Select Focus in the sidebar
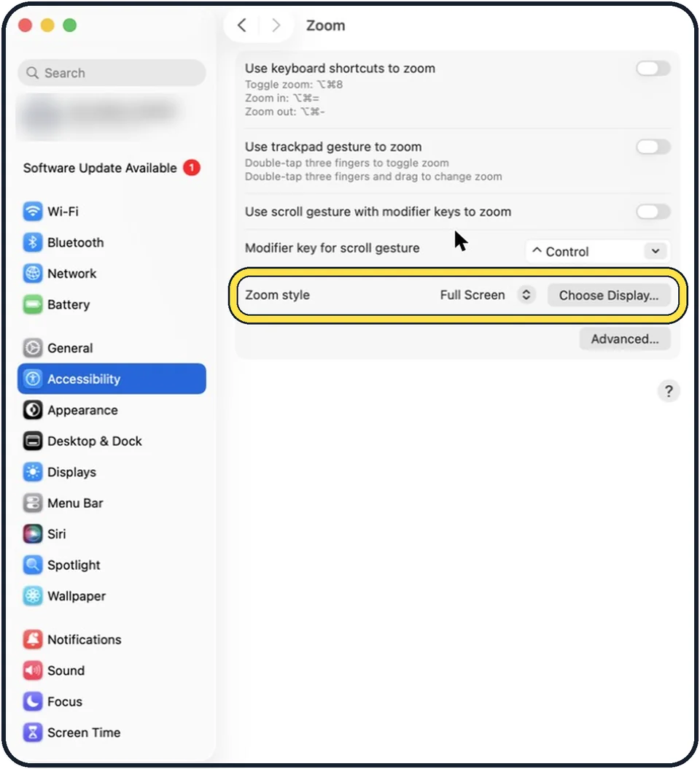 pos(65,701)
